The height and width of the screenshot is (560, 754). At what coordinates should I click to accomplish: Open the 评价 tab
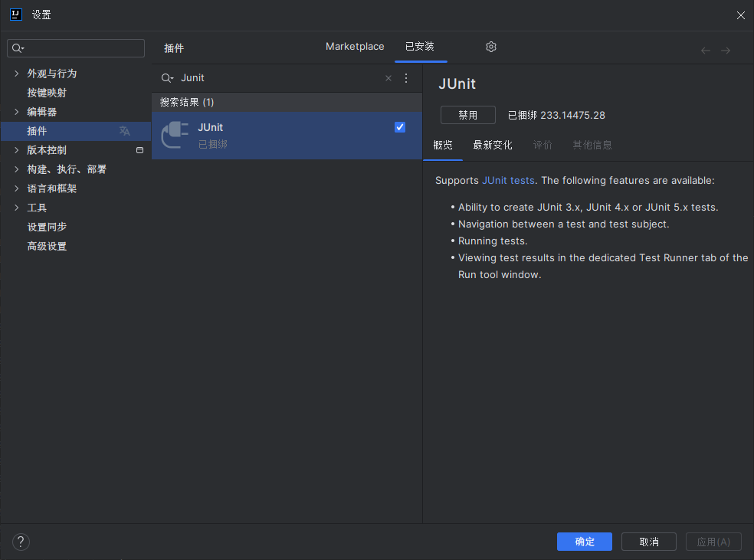pyautogui.click(x=543, y=145)
